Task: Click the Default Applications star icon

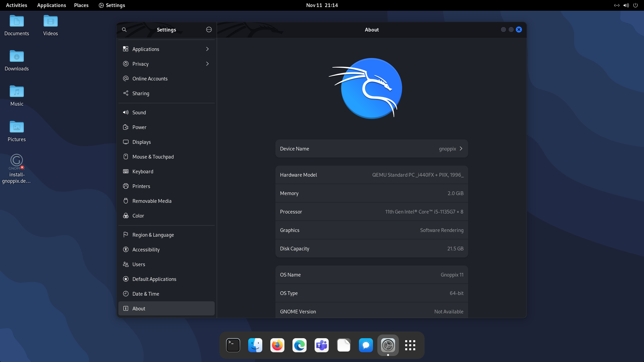Action: [126, 279]
